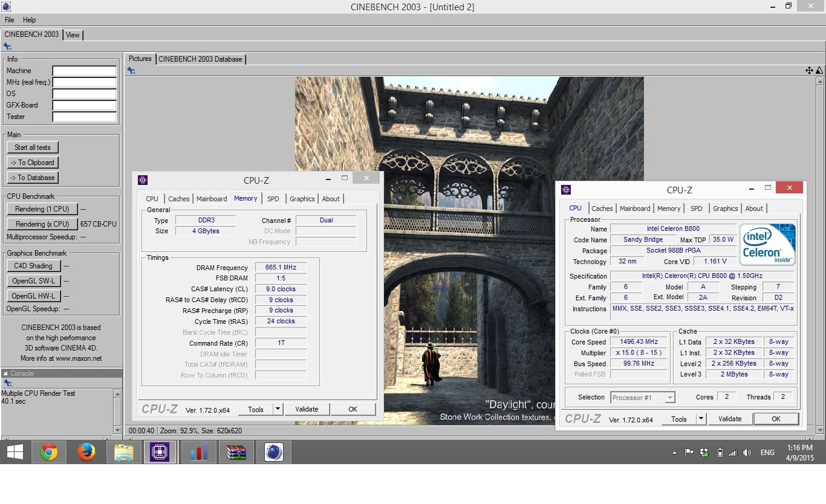Screen dimensions: 826x504
Task: Click the zoom-view triangle icon in the Pictures panel
Action: [x=819, y=71]
